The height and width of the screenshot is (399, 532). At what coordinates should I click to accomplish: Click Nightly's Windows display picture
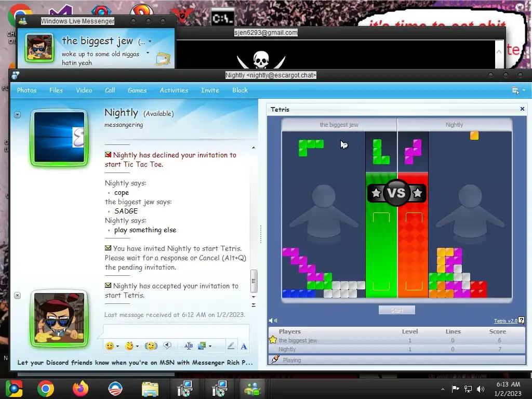click(59, 137)
